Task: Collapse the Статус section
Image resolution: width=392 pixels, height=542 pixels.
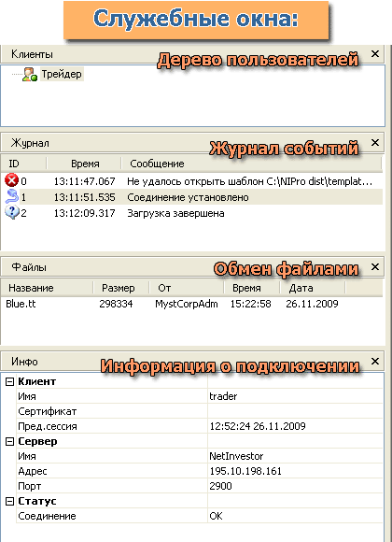Action: pos(10,501)
